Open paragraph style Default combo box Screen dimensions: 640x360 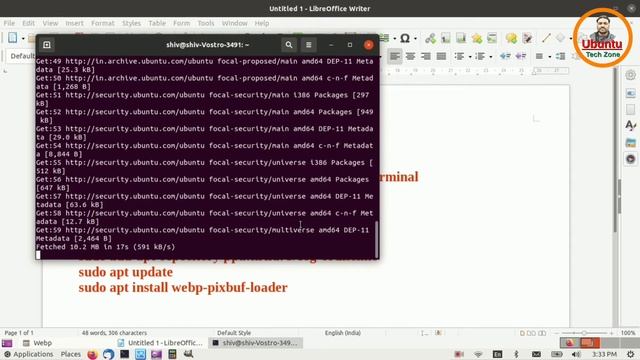[x=21, y=56]
